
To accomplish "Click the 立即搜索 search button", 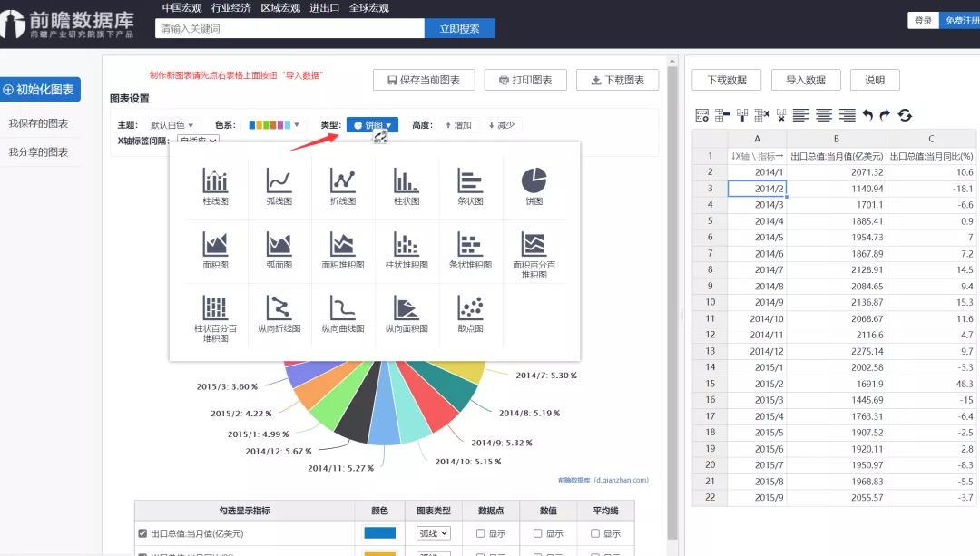I will (459, 28).
